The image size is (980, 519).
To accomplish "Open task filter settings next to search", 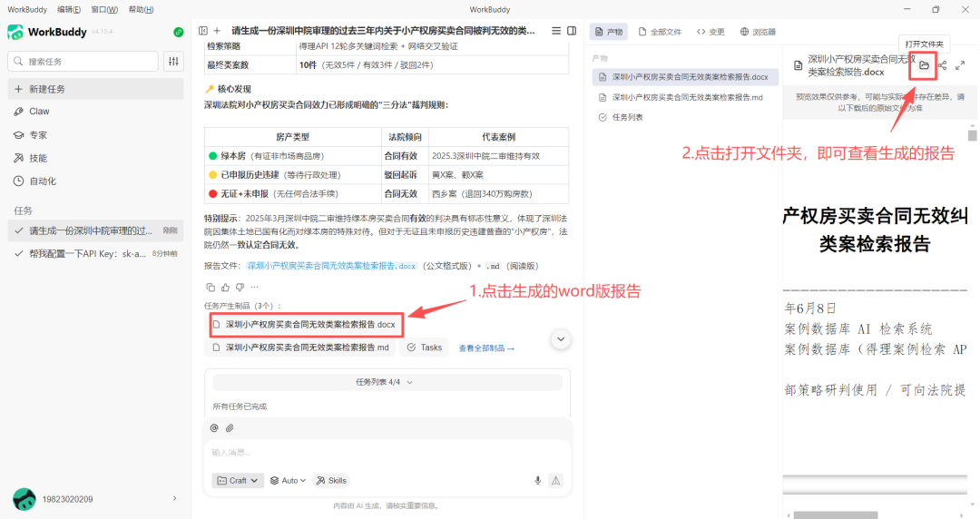I will point(173,62).
